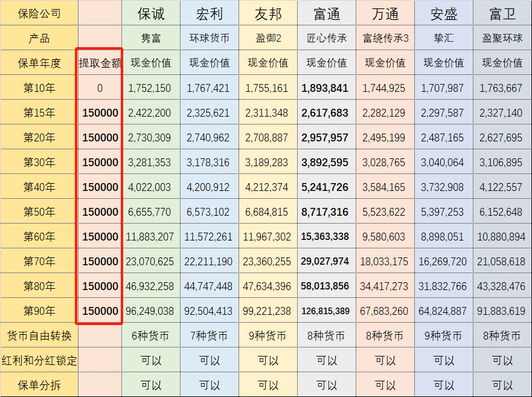Click the 7种货币 cell under 宏利

(209, 336)
